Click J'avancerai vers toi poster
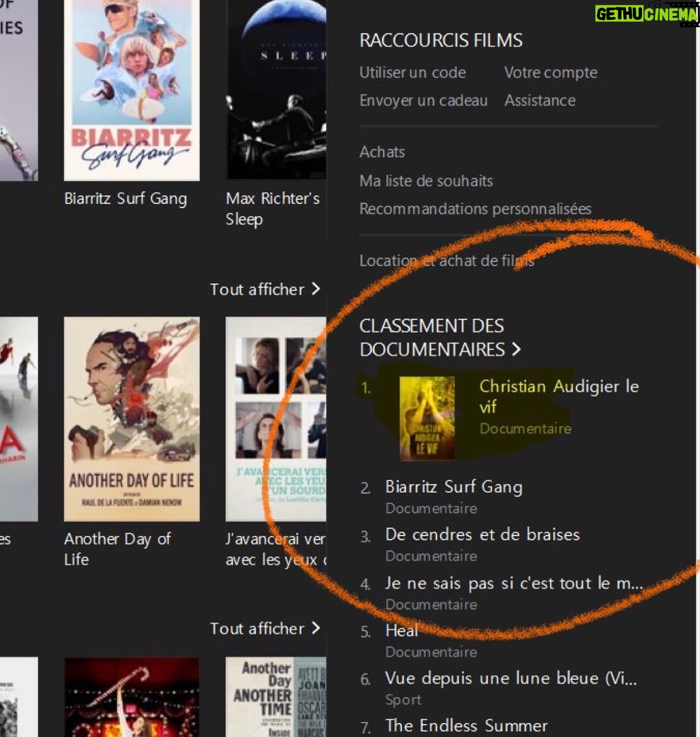The width and height of the screenshot is (700, 737). tap(276, 419)
